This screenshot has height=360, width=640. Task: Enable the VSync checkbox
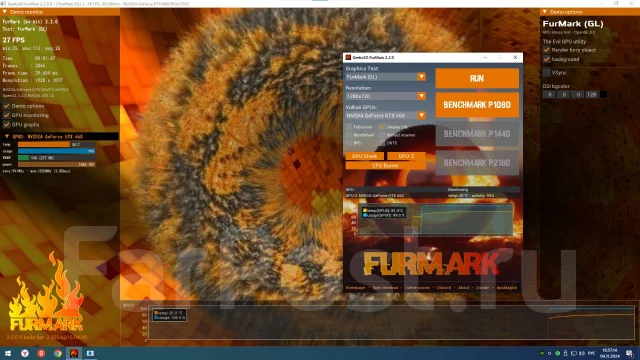[x=547, y=73]
